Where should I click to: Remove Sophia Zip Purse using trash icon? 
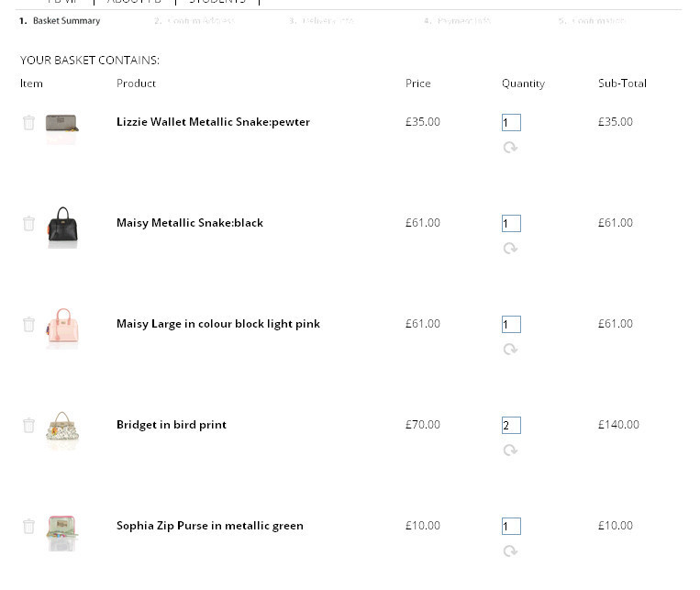pos(28,527)
